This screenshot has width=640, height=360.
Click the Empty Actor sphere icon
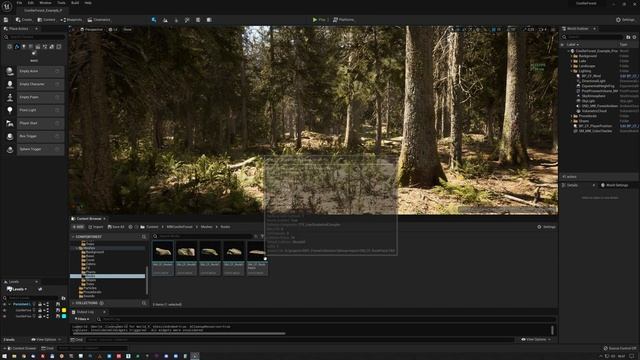tap(10, 71)
